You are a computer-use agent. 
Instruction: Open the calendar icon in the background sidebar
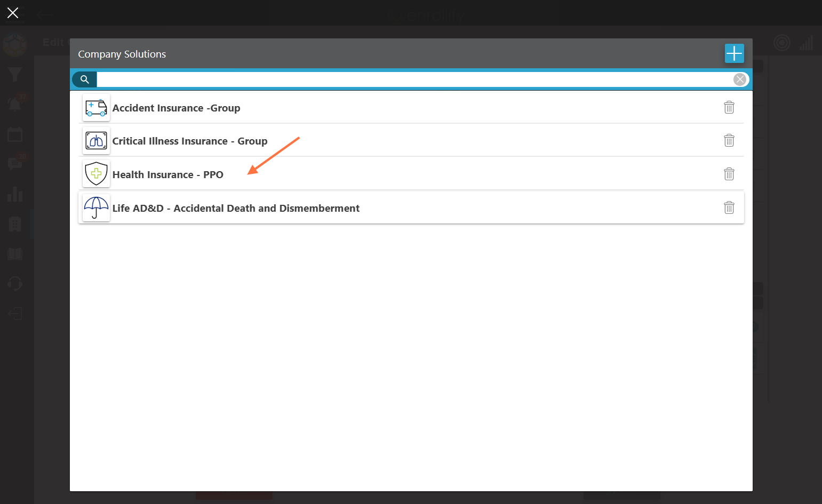(x=15, y=134)
